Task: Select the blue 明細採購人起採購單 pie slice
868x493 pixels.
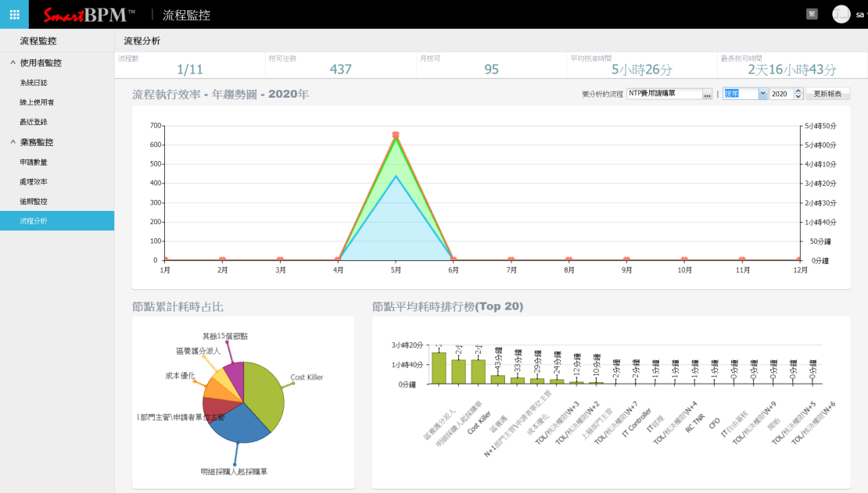Action: pyautogui.click(x=238, y=425)
